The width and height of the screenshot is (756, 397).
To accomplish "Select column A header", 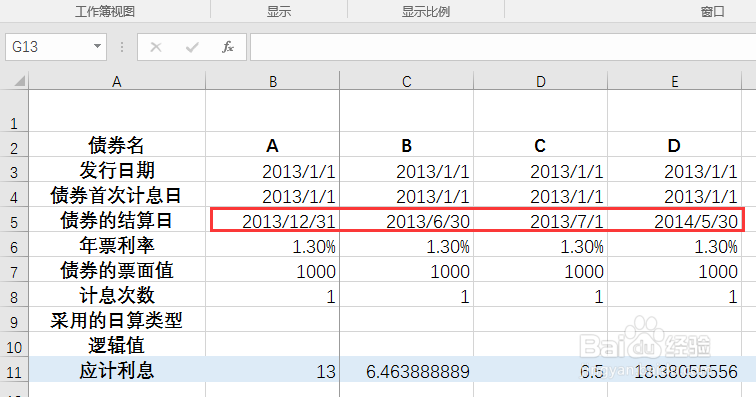I will click(117, 81).
